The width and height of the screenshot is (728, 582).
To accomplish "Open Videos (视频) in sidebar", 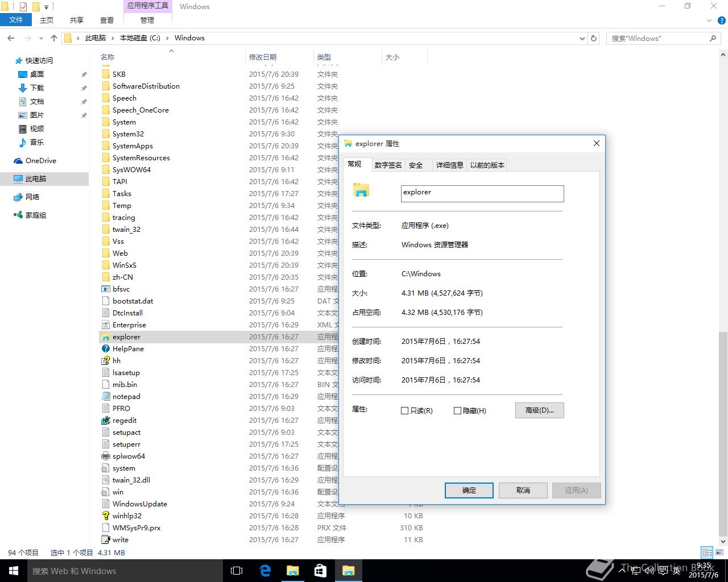I will (37, 129).
